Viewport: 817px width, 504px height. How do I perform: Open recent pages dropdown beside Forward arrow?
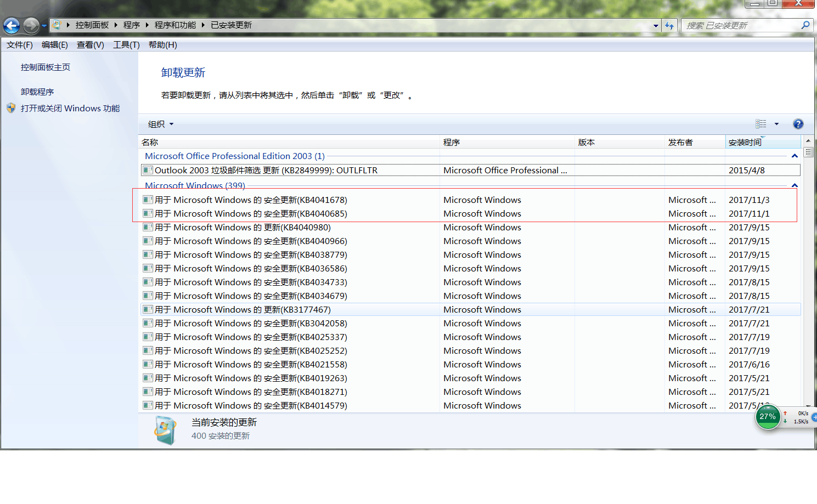(x=44, y=26)
